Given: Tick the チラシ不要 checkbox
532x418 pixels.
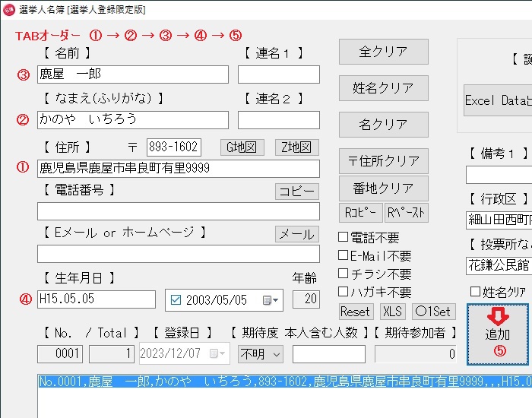Looking at the screenshot, I should coord(344,274).
